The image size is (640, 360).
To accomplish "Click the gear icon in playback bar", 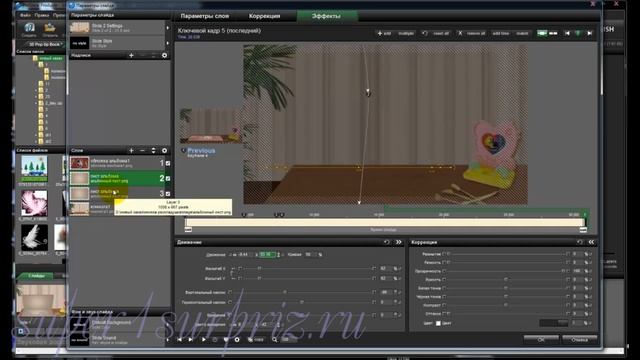I will click(237, 339).
